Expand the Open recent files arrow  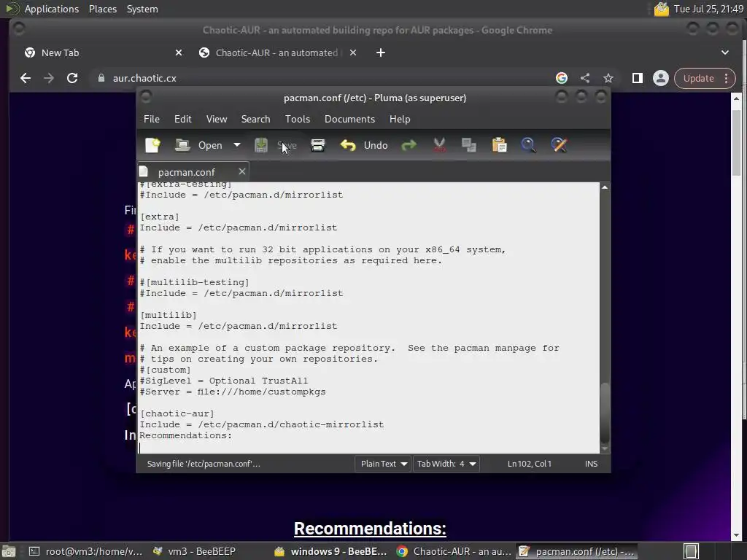(237, 145)
